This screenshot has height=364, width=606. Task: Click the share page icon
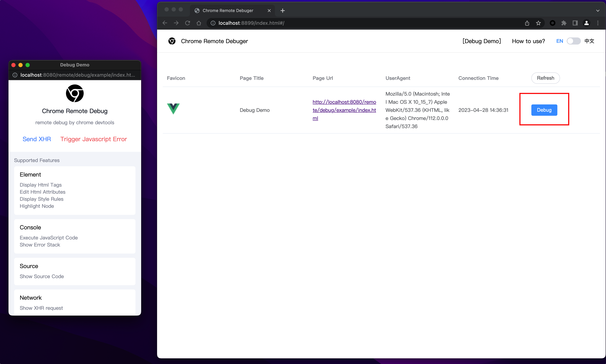pos(527,23)
